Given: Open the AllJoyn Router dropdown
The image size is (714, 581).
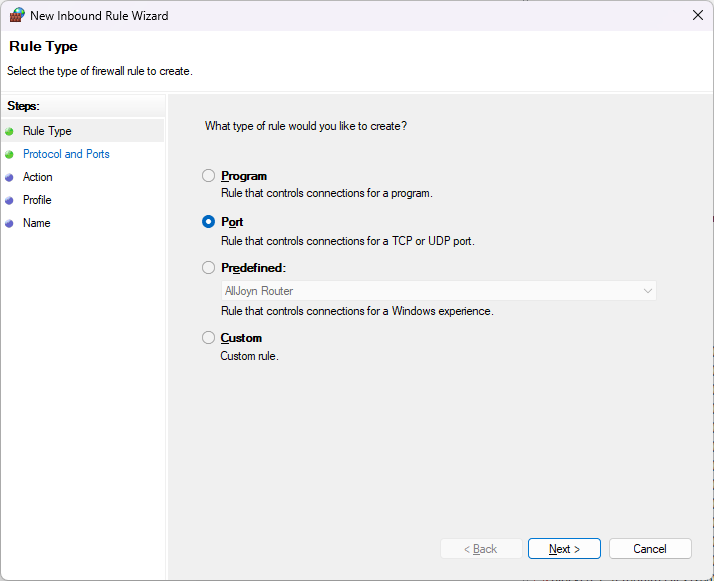Looking at the screenshot, I should point(438,291).
